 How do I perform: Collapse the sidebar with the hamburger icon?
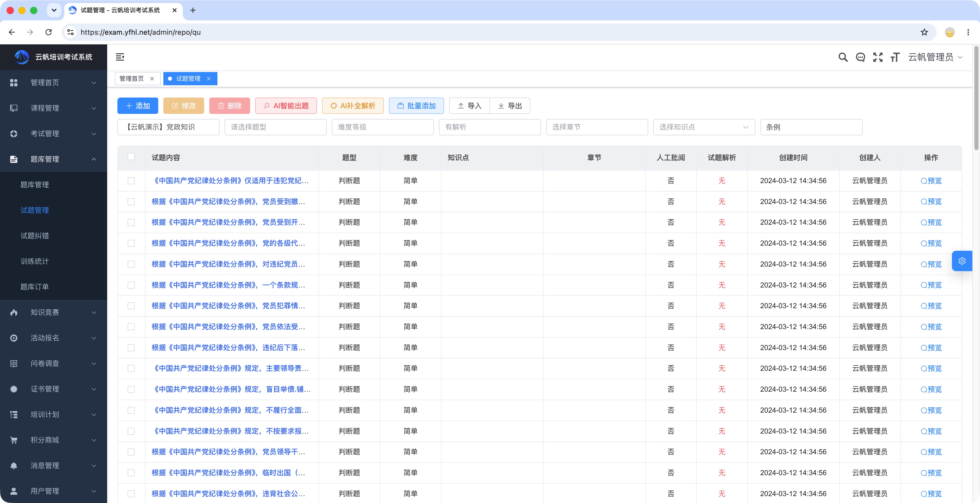point(120,57)
